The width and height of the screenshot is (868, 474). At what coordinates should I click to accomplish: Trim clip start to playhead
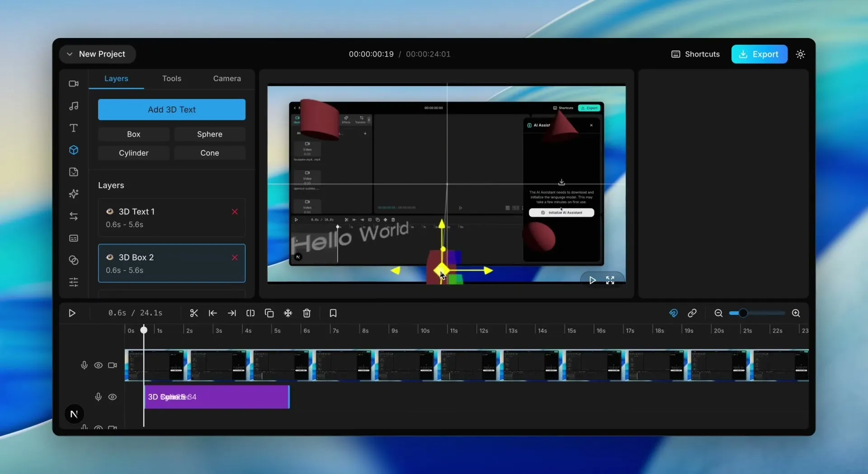pos(213,313)
